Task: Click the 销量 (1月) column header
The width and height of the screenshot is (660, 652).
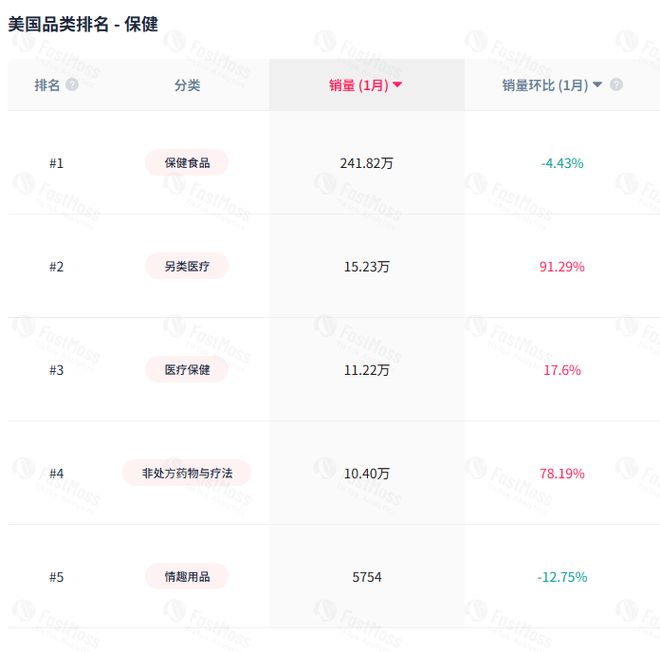Action: (x=359, y=85)
